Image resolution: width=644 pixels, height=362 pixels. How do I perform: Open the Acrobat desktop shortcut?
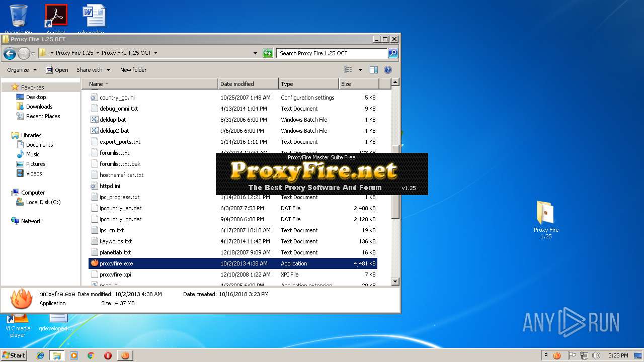tap(56, 19)
